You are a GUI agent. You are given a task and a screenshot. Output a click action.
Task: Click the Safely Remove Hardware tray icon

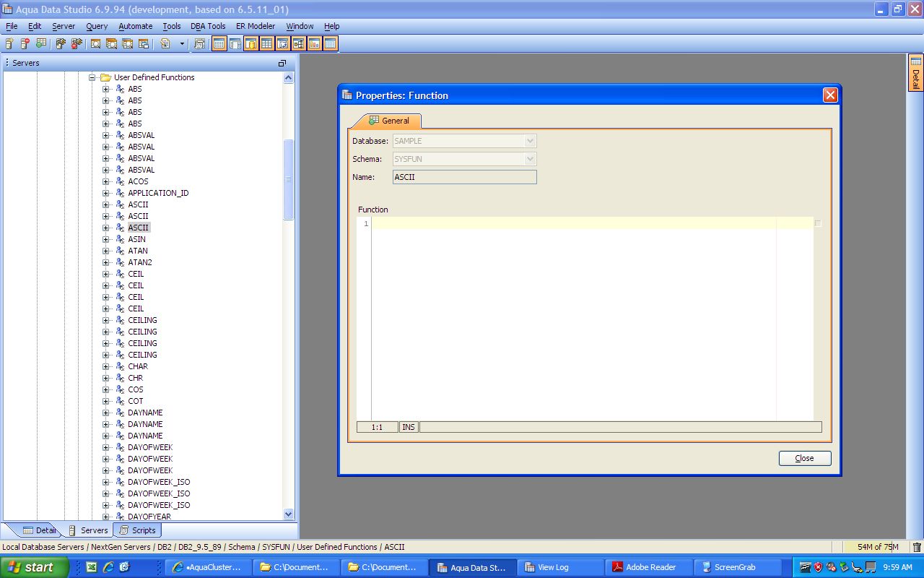pos(844,567)
